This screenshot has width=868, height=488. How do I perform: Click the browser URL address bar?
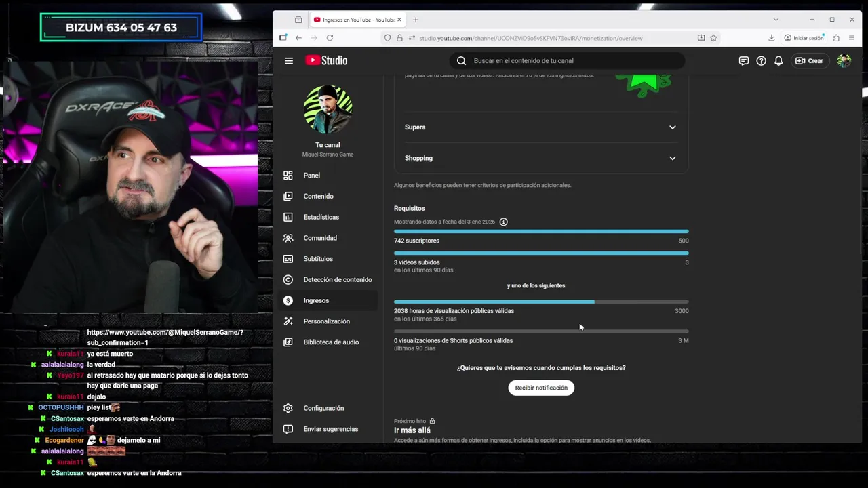[549, 38]
